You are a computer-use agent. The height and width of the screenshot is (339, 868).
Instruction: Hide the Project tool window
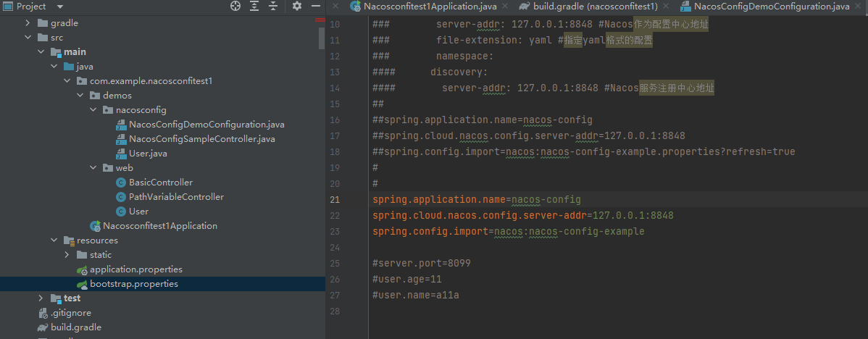click(316, 6)
